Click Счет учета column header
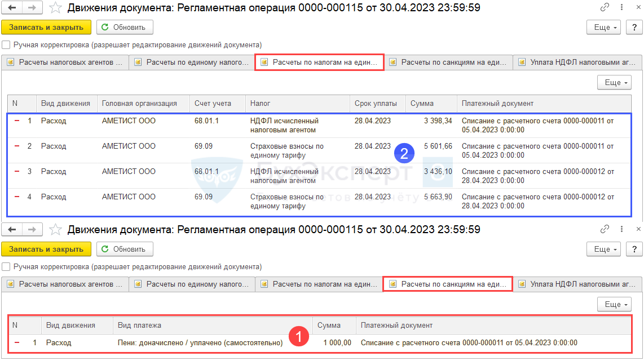The height and width of the screenshot is (361, 644). click(x=218, y=104)
